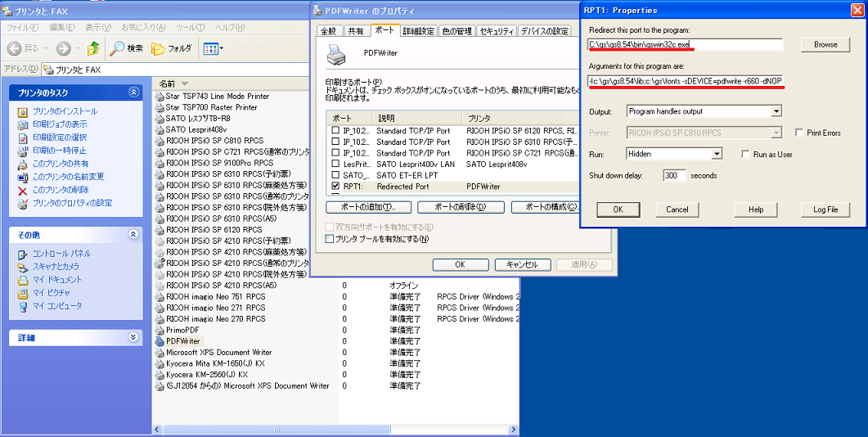868x437 pixels.
Task: Switch to 共有 tab
Action: coord(356,32)
